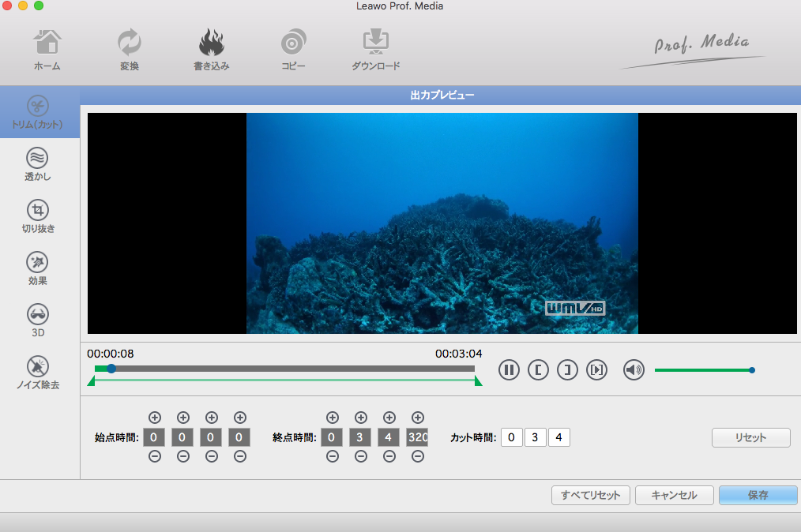Play the trimmed clip segment
801x532 pixels.
(x=596, y=369)
